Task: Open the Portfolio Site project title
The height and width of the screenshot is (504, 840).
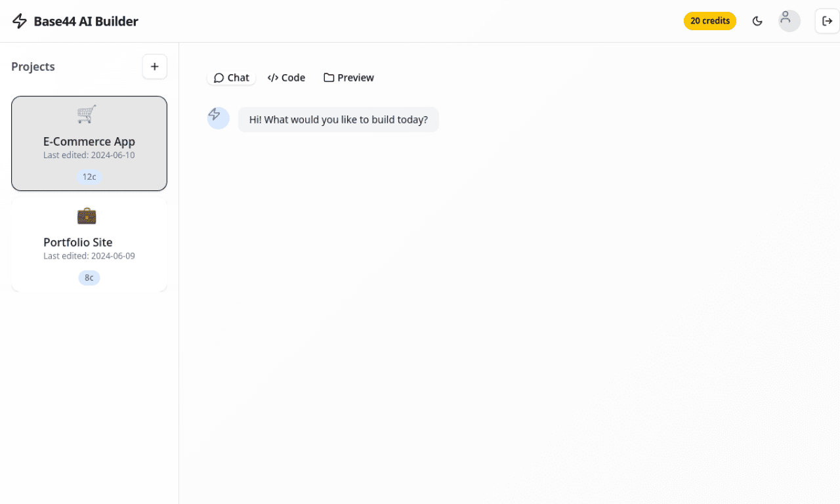Action: pos(78,242)
